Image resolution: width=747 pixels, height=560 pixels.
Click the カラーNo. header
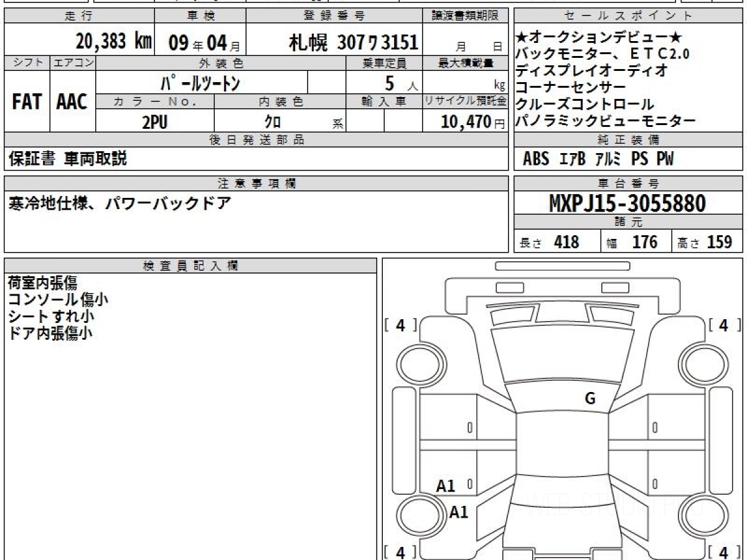tap(155, 101)
